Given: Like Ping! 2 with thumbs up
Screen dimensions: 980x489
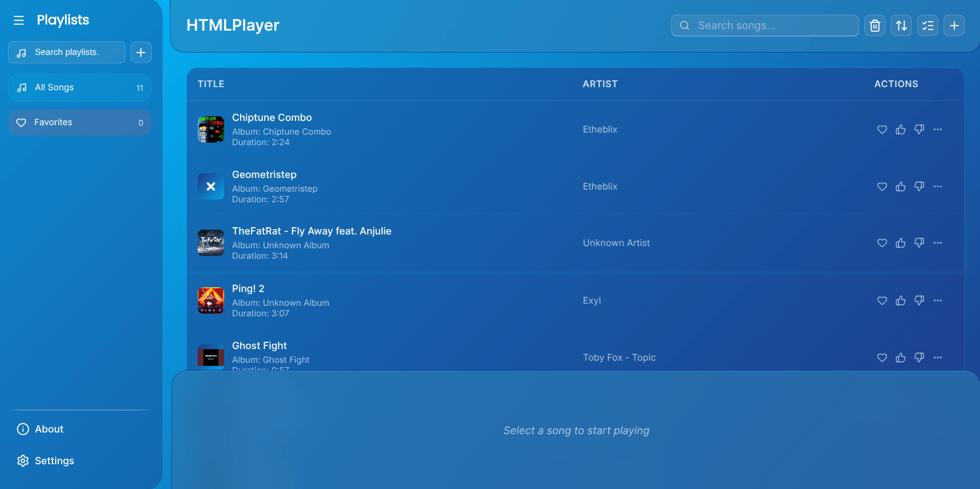Looking at the screenshot, I should pos(901,300).
